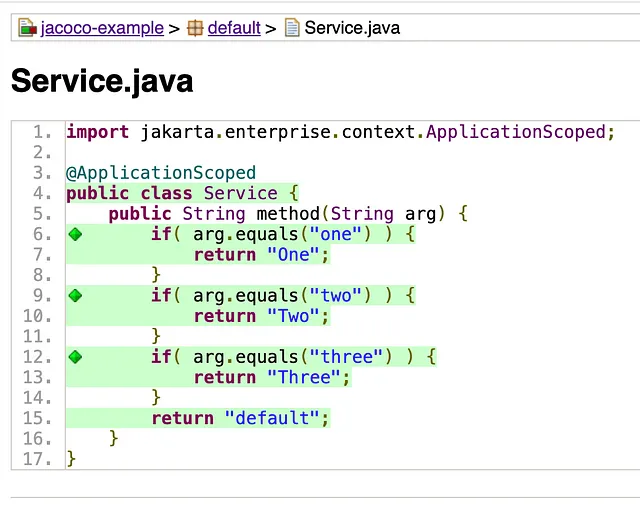Viewport: 640px width, 508px height.
Task: Click green branch coverage diamond on line 12
Action: pyautogui.click(x=75, y=357)
